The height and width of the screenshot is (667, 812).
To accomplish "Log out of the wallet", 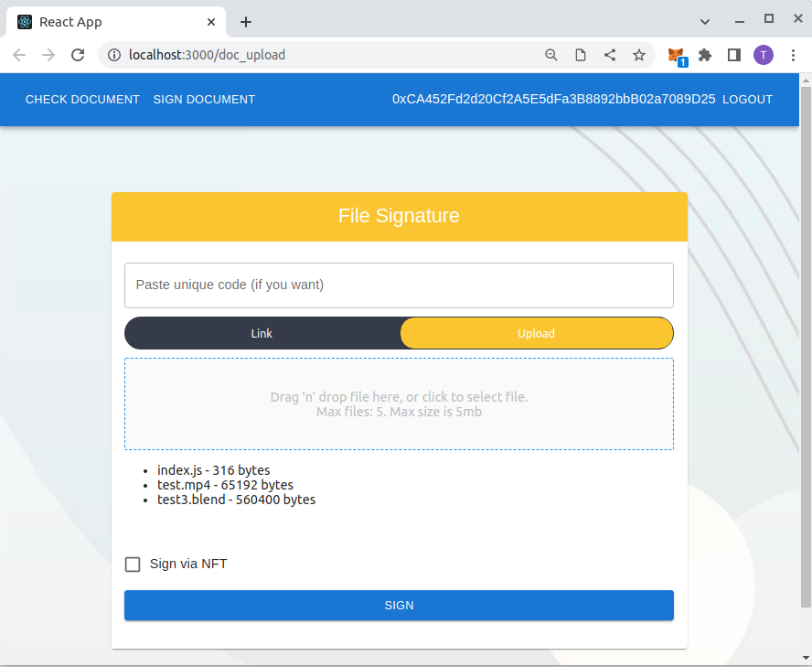I will [747, 100].
